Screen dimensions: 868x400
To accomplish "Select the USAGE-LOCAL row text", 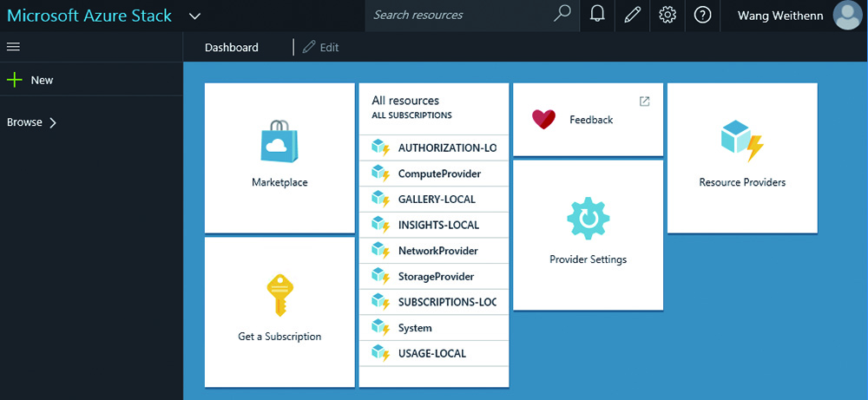I will 432,353.
